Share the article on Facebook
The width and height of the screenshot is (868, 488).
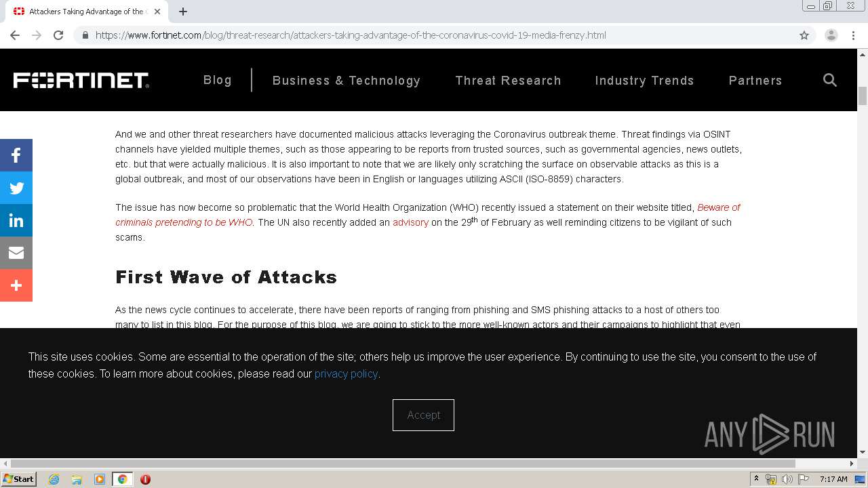16,156
